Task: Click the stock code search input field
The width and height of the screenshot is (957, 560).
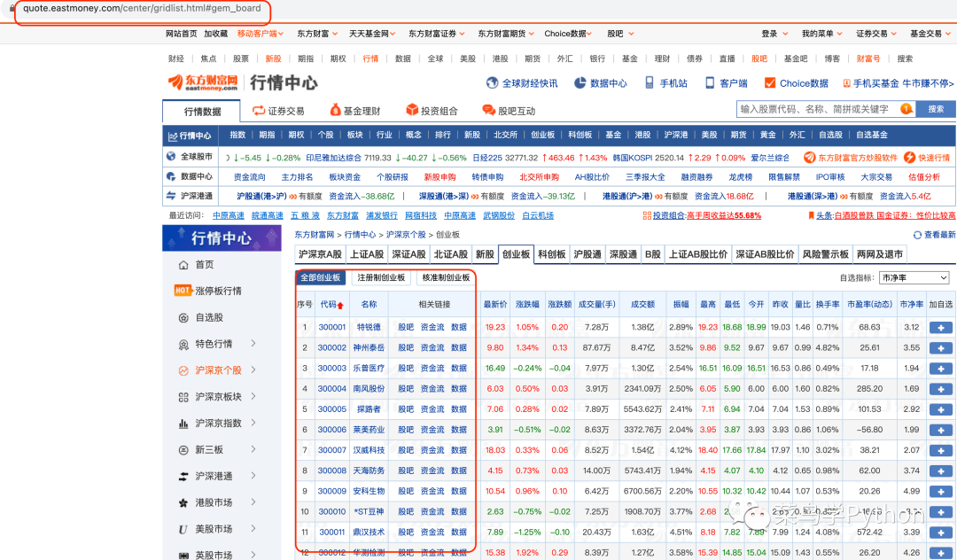Action: [815, 109]
